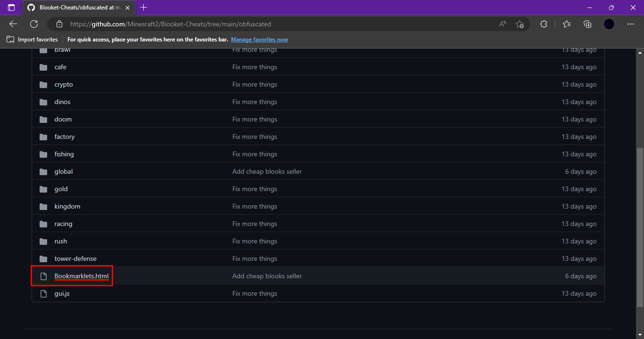Click the gold folder icon
Viewport: 644px width, 339px height.
(43, 189)
